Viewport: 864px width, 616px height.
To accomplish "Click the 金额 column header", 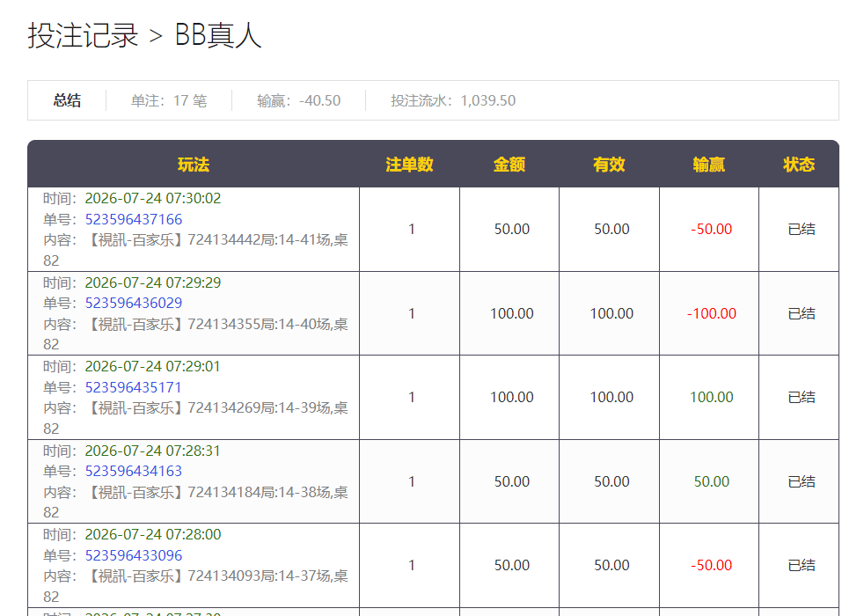I will 509,165.
